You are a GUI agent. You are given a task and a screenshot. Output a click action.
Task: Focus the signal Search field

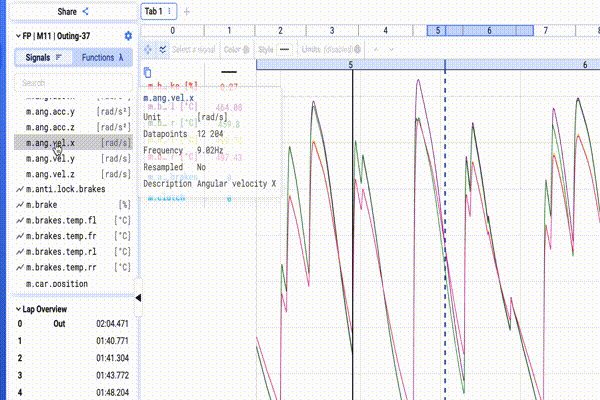(73, 83)
